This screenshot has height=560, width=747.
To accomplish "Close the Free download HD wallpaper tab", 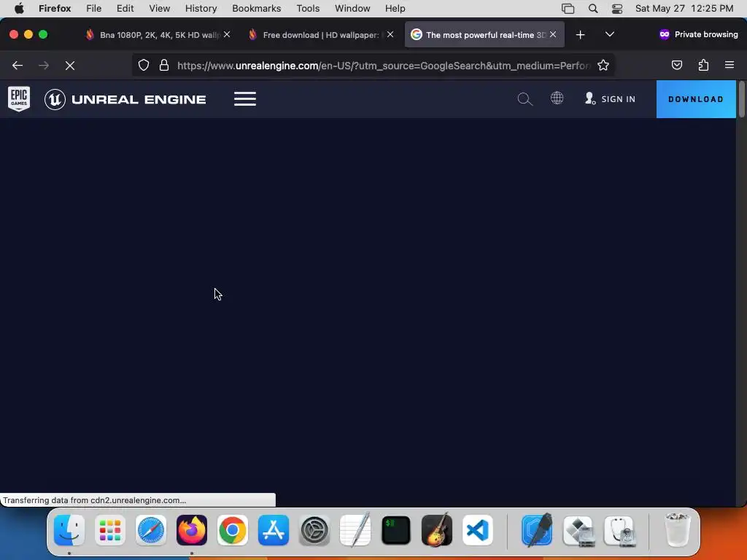I will pos(390,34).
